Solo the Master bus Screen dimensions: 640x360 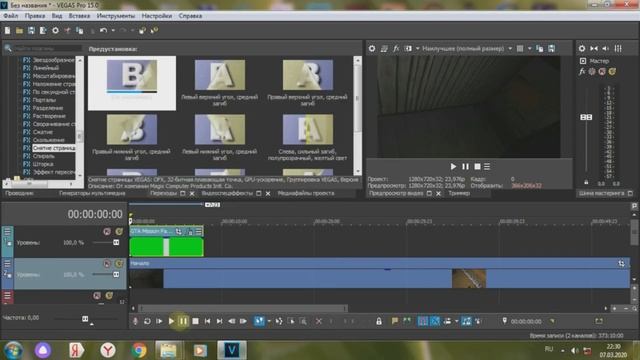click(x=612, y=71)
